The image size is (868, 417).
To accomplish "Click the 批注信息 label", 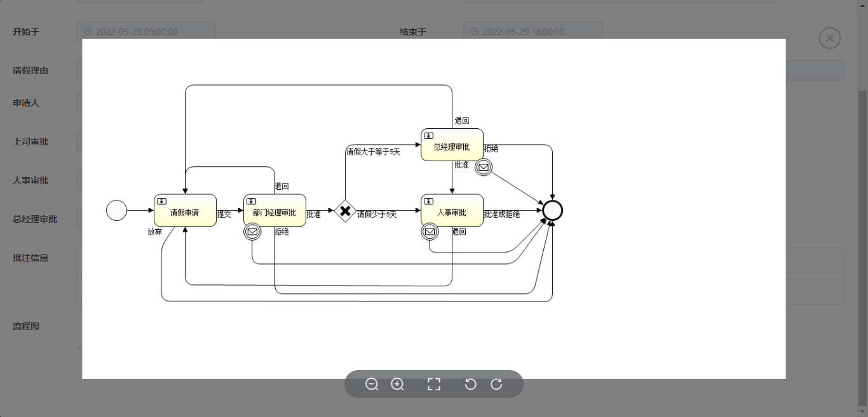I will pos(31,258).
